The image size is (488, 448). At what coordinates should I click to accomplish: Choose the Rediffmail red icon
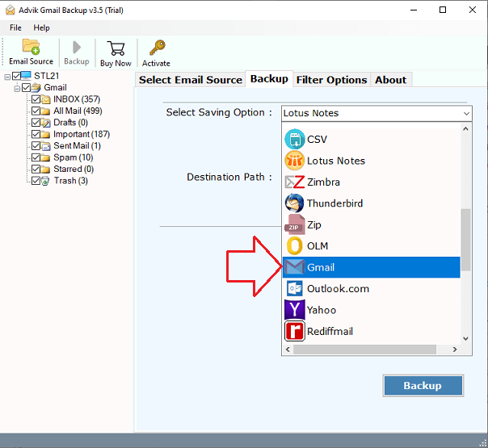[x=294, y=331]
